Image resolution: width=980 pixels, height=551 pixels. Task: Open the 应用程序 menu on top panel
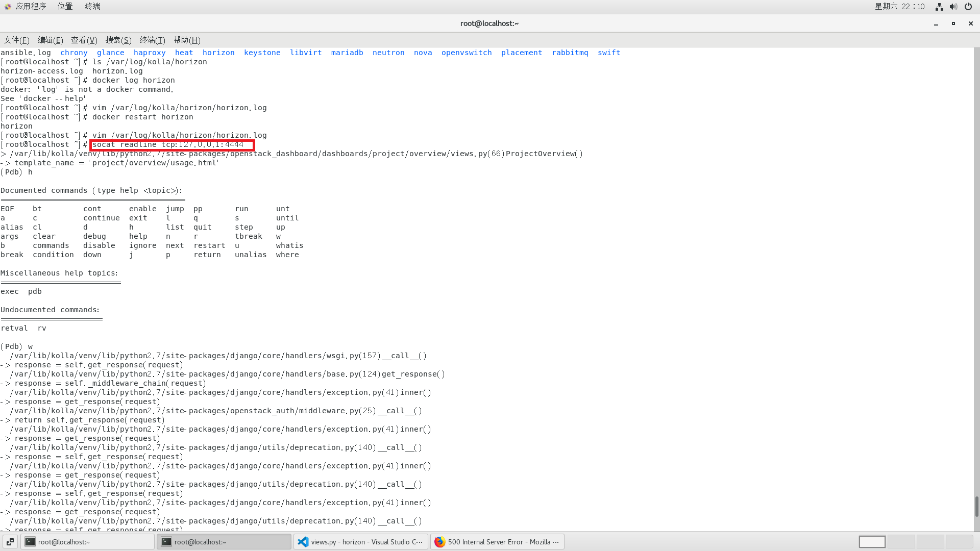(32, 7)
